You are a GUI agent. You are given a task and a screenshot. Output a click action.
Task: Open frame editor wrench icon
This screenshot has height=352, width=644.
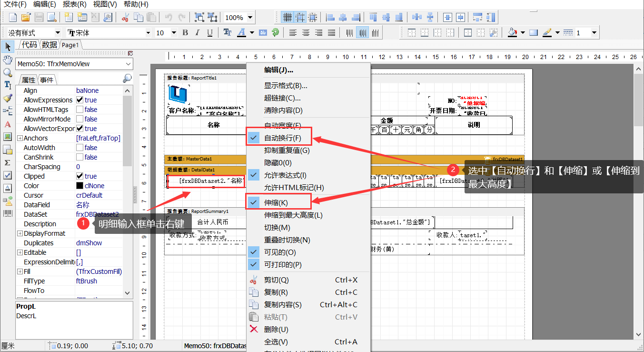click(494, 33)
